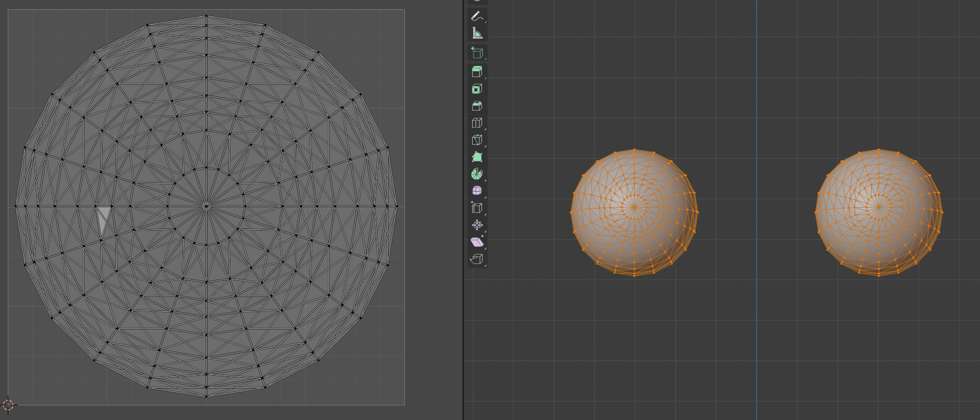Pick the Knife tool
This screenshot has width=980, height=420.
click(477, 140)
